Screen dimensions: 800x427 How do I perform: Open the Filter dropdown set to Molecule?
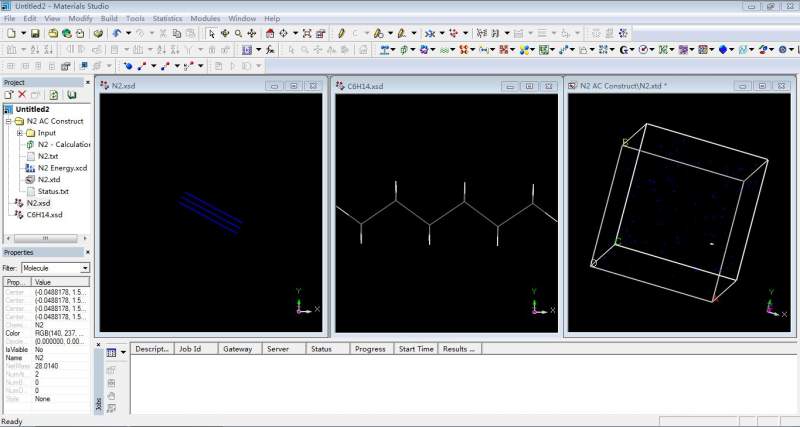(x=85, y=268)
